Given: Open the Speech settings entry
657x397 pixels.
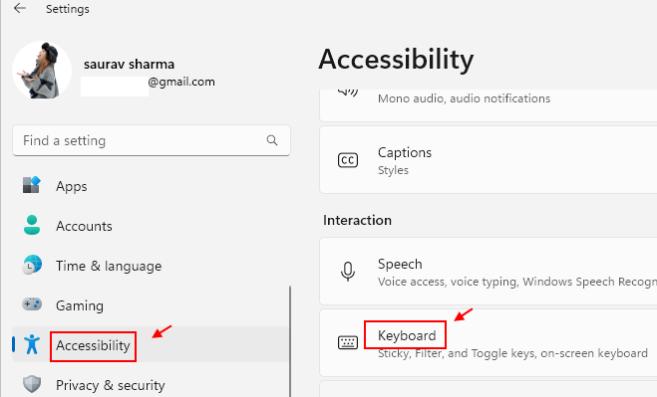Looking at the screenshot, I should tap(488, 272).
